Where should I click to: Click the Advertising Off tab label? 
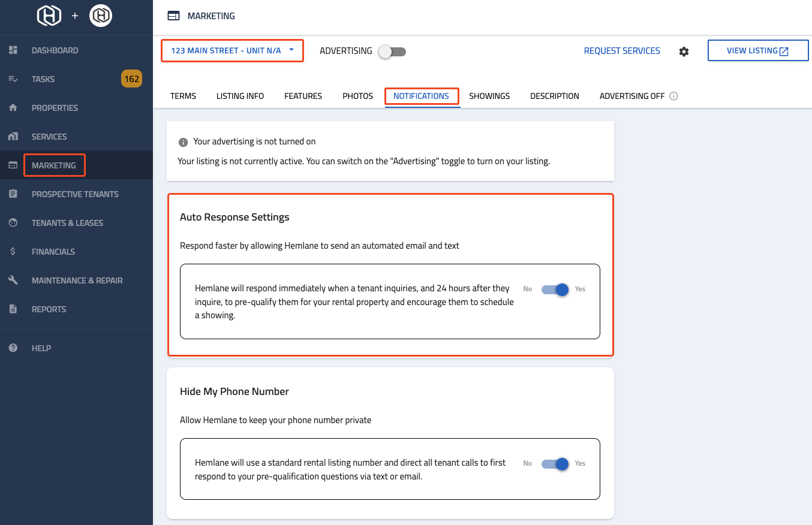point(632,96)
